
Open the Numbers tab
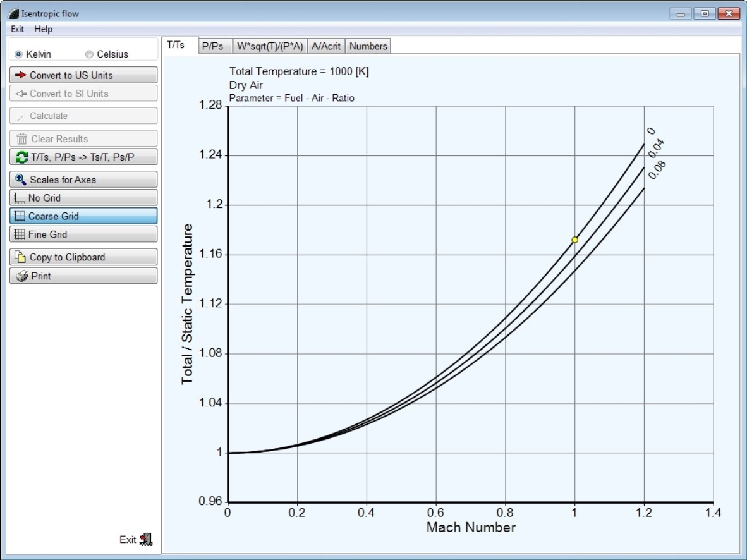pos(368,46)
